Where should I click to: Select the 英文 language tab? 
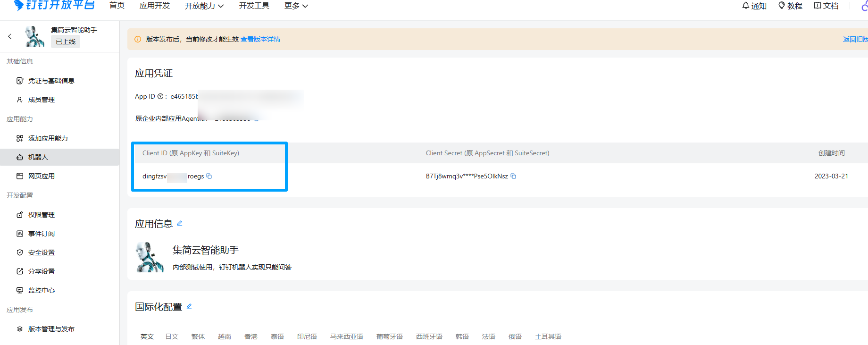click(147, 337)
